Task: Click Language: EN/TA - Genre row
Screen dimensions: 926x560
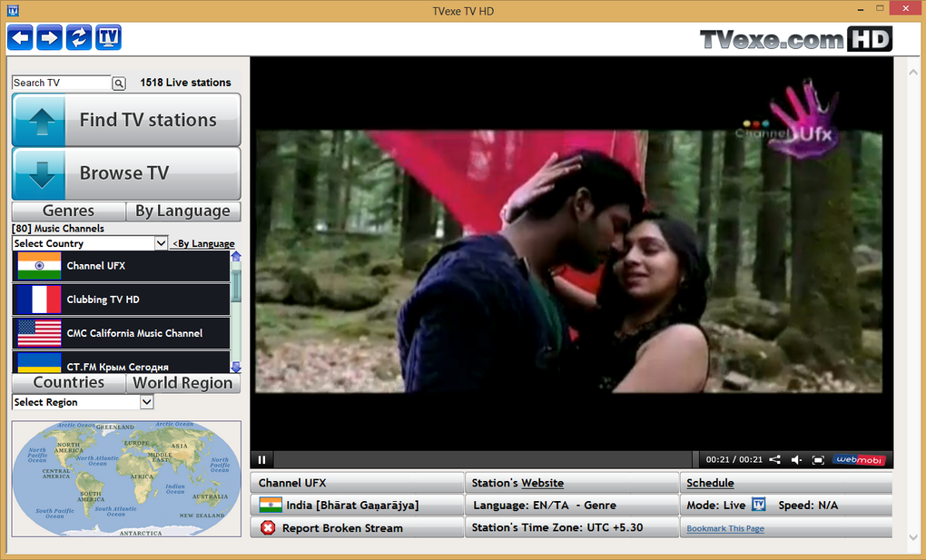Action: pyautogui.click(x=572, y=505)
